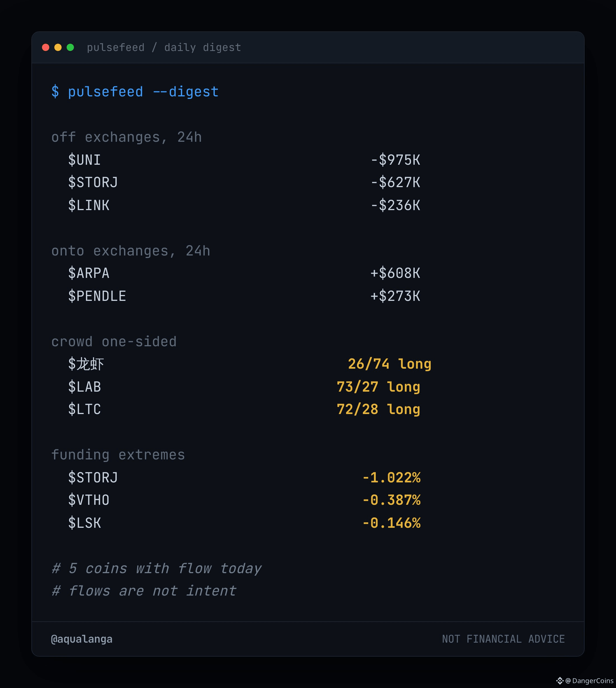Click the red close dot
616x688 pixels.
(x=46, y=47)
